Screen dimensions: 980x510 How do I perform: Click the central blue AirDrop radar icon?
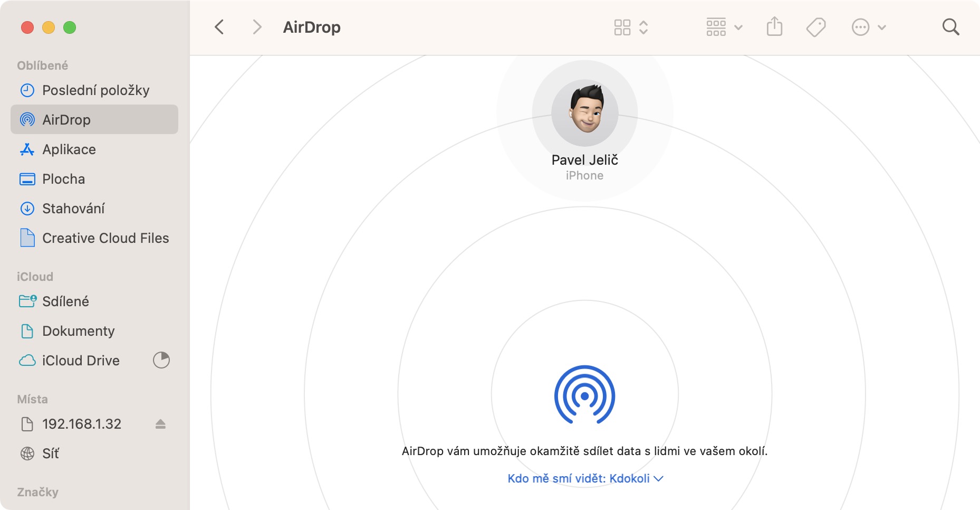point(584,395)
